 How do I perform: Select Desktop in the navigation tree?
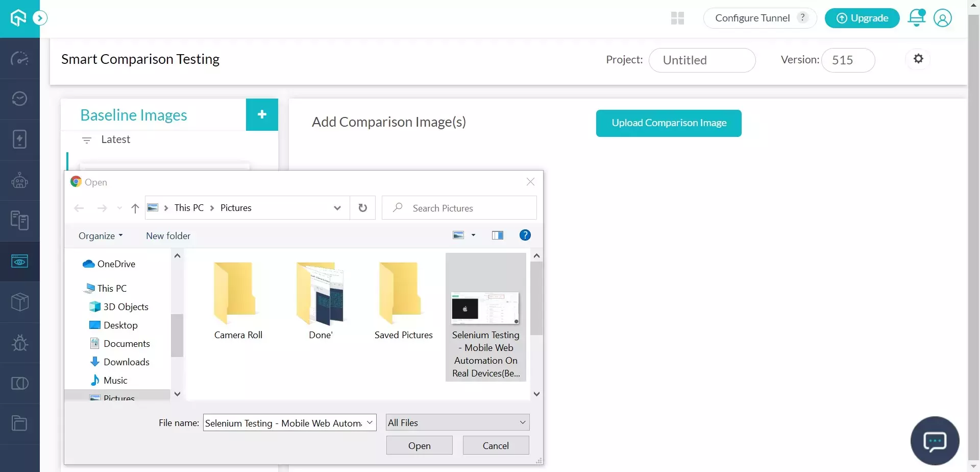click(120, 325)
